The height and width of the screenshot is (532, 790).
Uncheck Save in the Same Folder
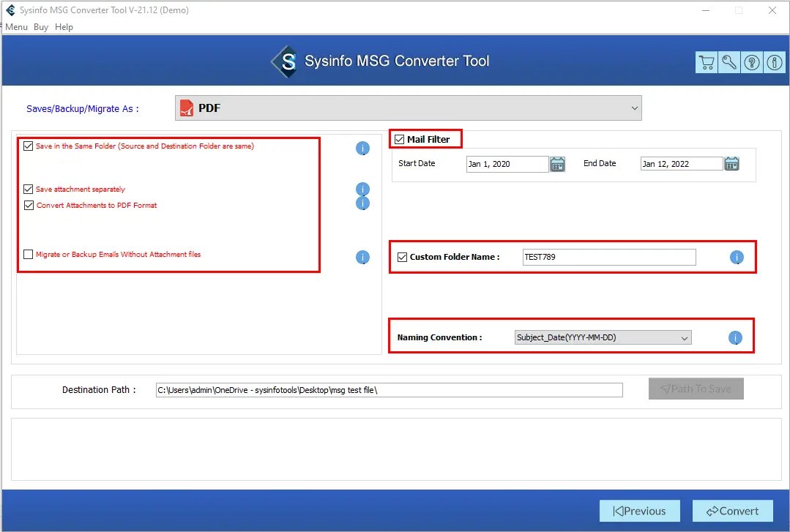tap(29, 146)
